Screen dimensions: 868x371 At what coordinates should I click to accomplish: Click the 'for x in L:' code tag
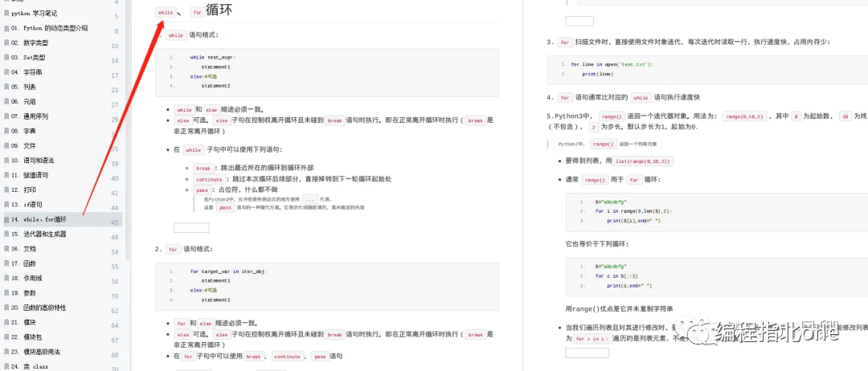tap(591, 339)
